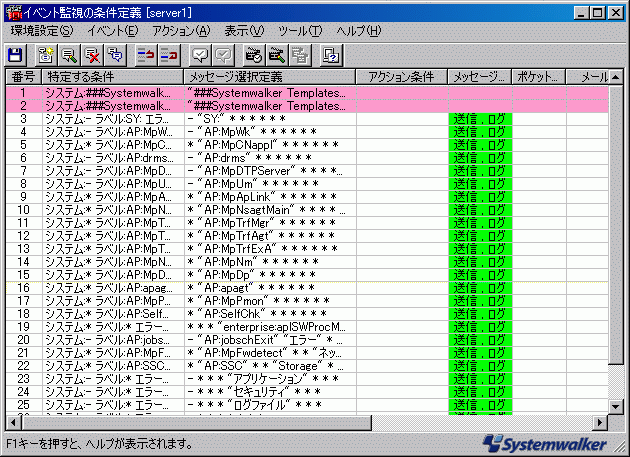
Task: Click the アクション条件 column header
Action: (x=402, y=77)
